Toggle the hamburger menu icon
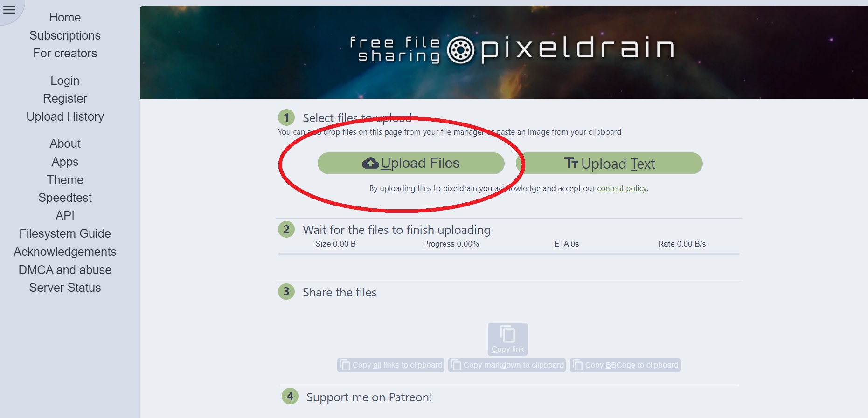 [x=9, y=9]
